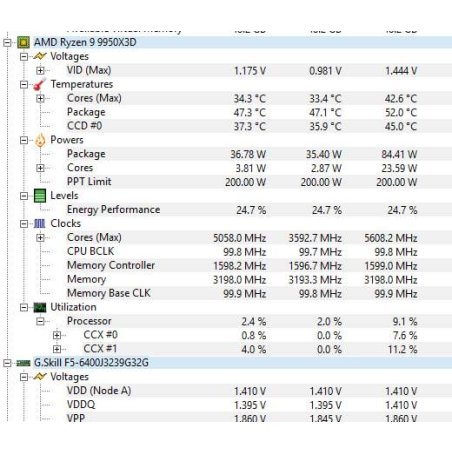Collapse the G.Skill Voltages section
Image resolution: width=452 pixels, height=452 pixels.
[24, 377]
